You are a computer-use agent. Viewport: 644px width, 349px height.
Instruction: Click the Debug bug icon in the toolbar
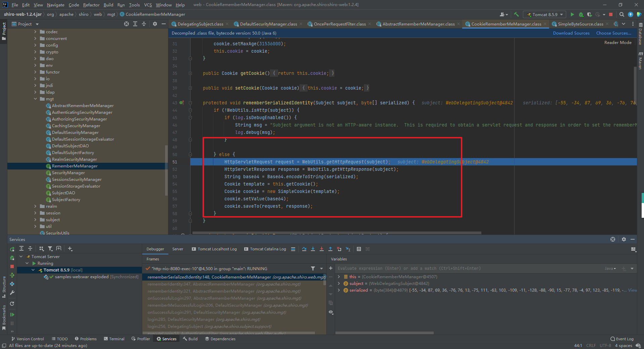(x=581, y=14)
